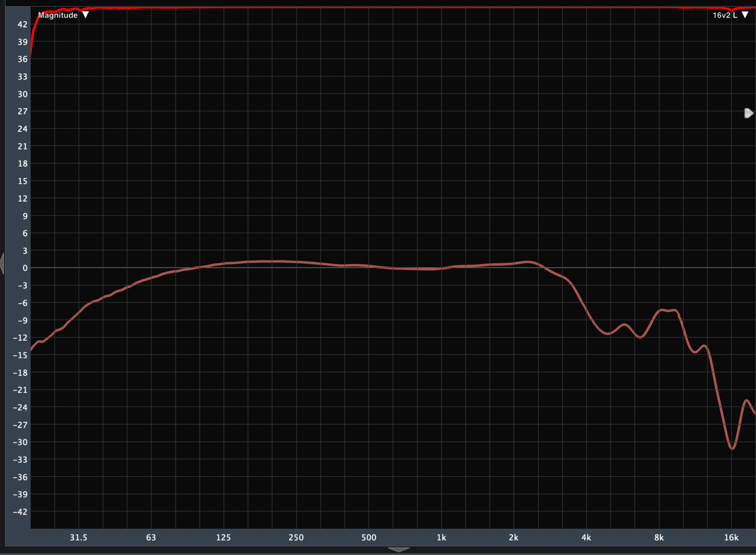Click the 16k label on frequency axis

[731, 537]
